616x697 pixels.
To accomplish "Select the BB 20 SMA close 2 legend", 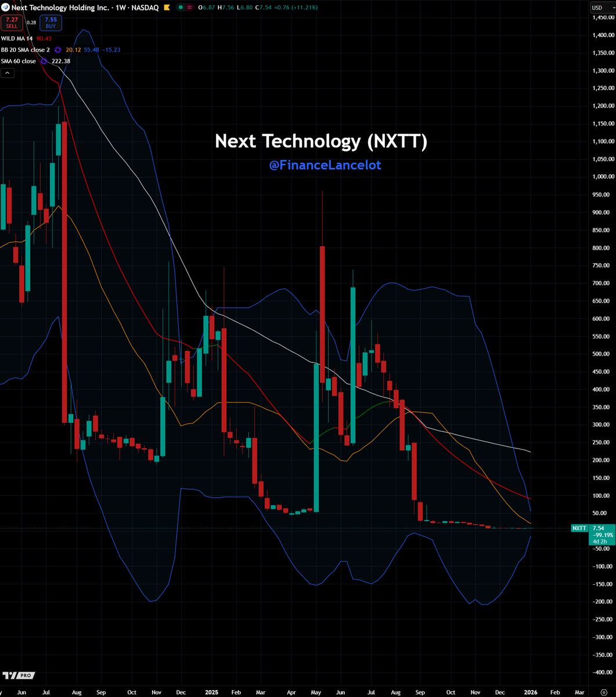I will tap(26, 50).
